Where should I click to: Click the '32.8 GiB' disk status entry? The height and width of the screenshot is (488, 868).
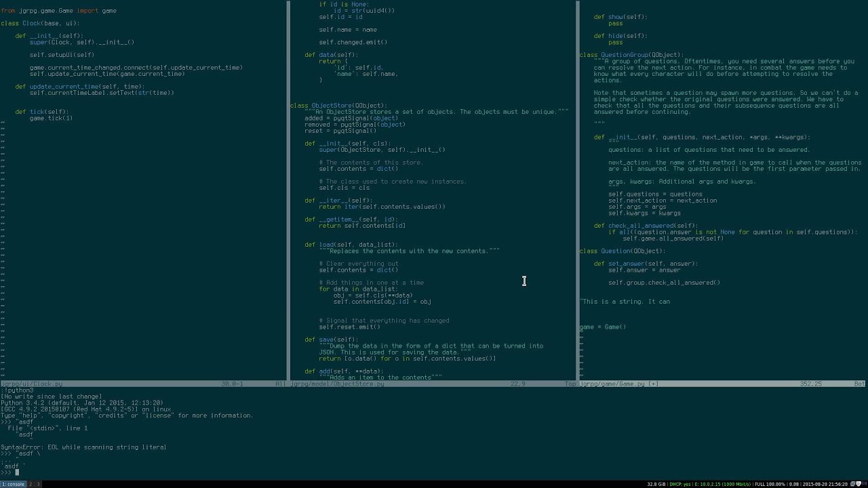pyautogui.click(x=656, y=484)
